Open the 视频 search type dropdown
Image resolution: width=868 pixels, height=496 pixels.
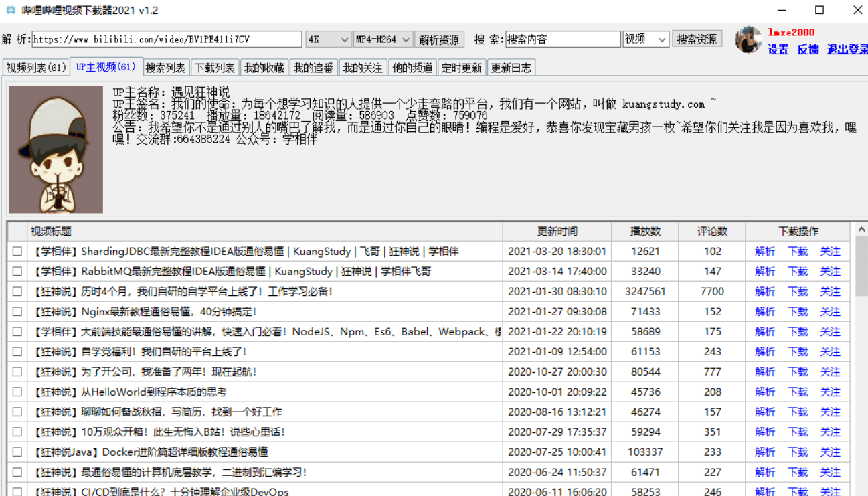click(645, 39)
